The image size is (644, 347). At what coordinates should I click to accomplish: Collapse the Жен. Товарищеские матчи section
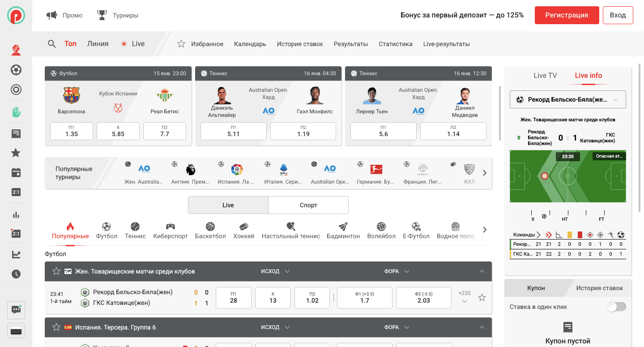(x=482, y=271)
